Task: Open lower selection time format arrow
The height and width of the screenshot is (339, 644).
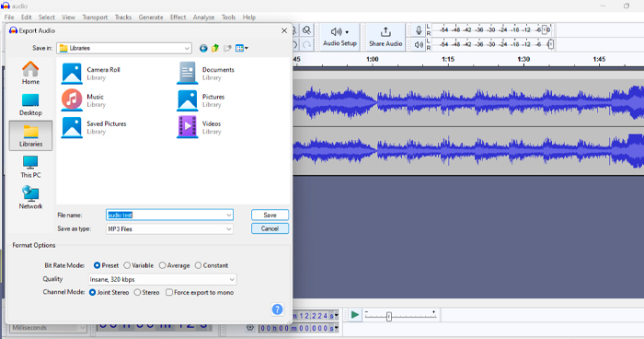Action: [337, 328]
